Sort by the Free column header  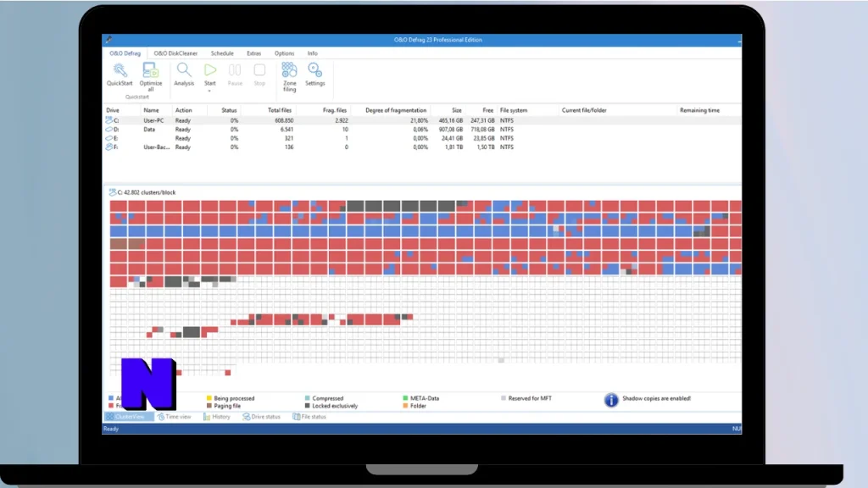[x=487, y=110]
